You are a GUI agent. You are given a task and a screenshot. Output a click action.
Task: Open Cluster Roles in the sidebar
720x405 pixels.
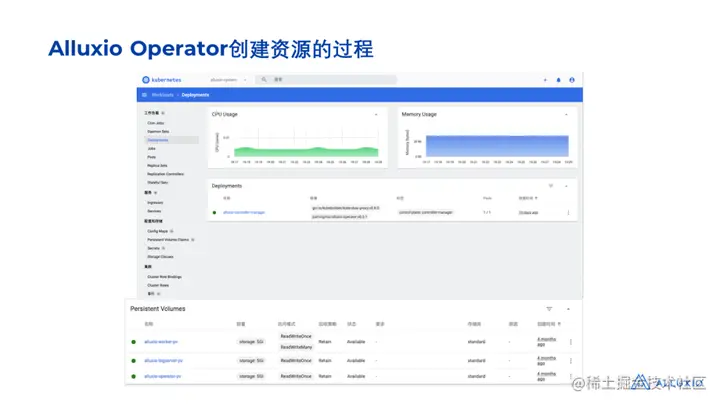158,285
